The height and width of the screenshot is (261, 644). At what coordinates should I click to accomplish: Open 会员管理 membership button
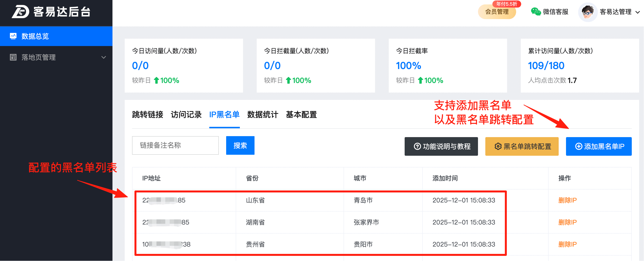497,12
